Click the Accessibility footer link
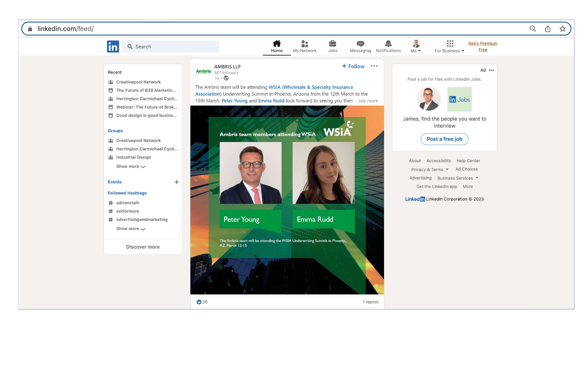The image size is (588, 392). pyautogui.click(x=438, y=161)
